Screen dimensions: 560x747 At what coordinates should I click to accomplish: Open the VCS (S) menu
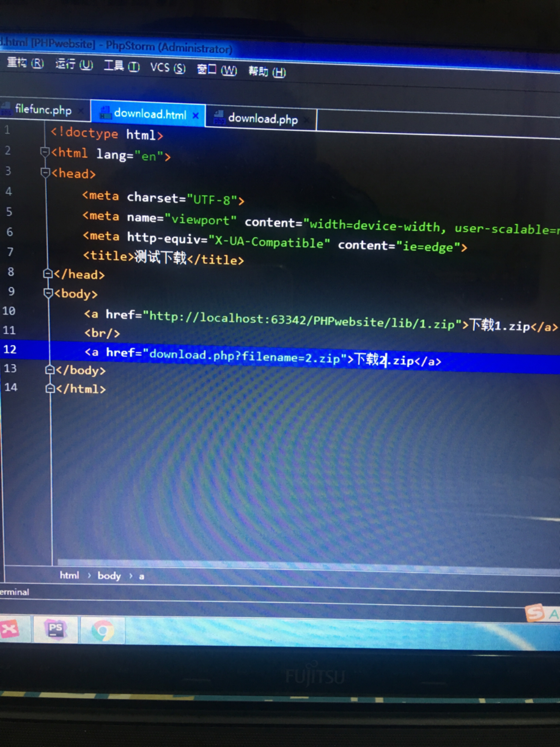[168, 68]
